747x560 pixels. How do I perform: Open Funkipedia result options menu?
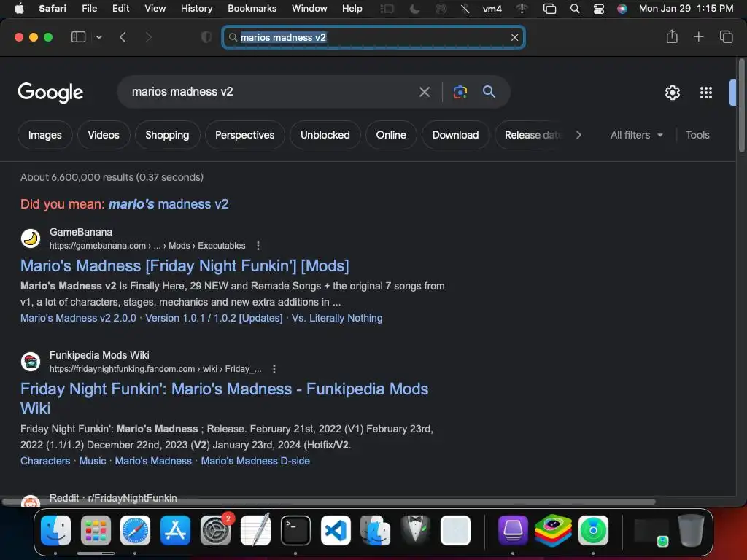point(274,369)
